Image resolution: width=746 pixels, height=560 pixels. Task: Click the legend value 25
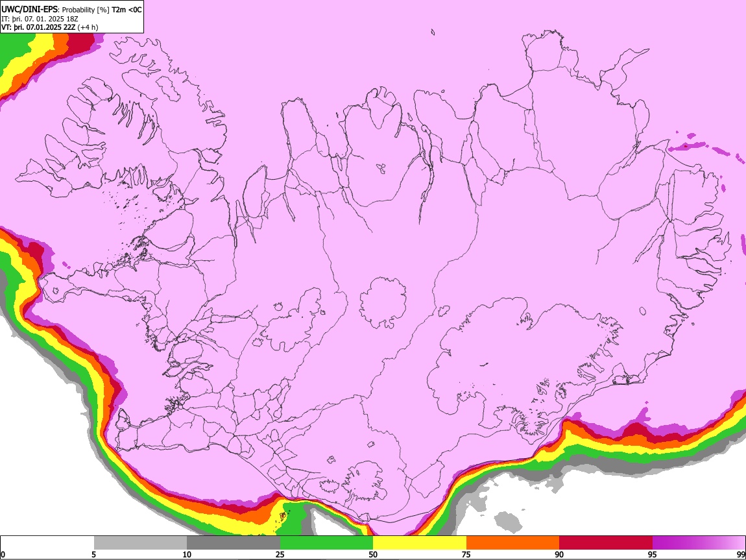280,554
